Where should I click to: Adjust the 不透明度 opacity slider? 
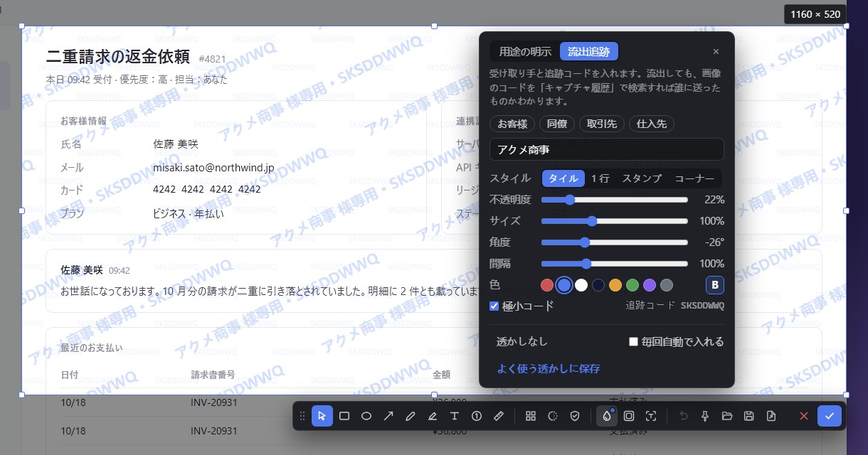pos(615,200)
